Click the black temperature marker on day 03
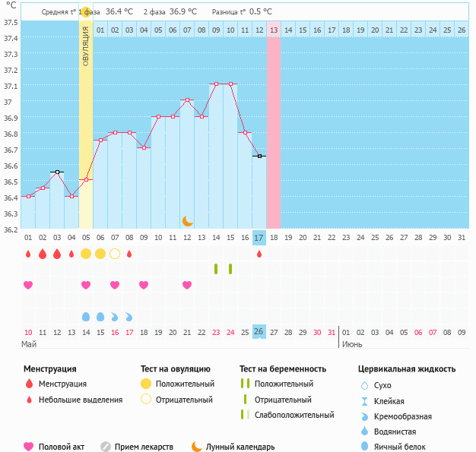 [x=57, y=172]
